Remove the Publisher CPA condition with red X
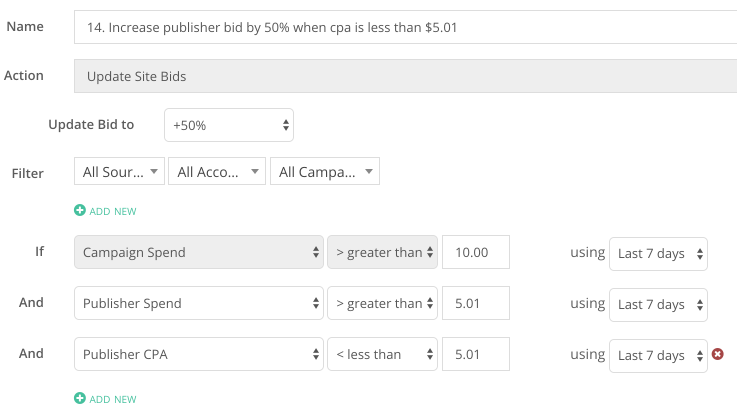The width and height of the screenshot is (737, 414). [717, 354]
